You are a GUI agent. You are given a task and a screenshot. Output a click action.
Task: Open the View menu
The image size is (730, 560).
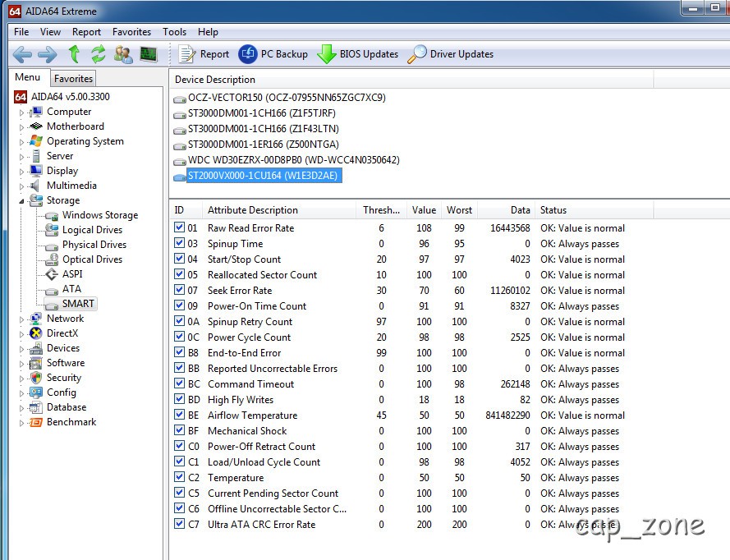tap(50, 32)
